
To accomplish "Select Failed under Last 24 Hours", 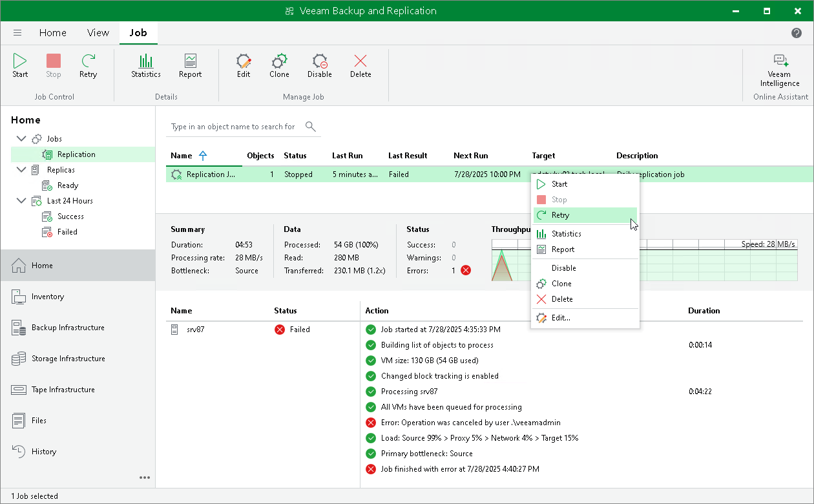I will coord(67,232).
